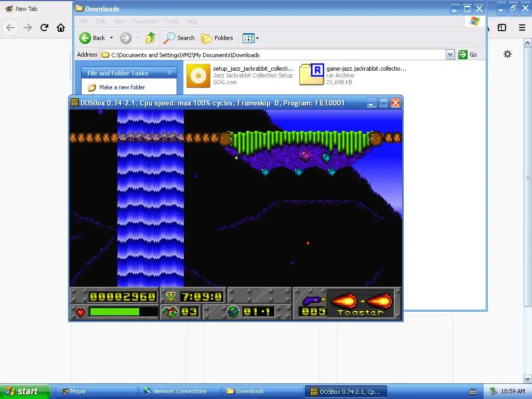
Task: Expand the address bar dropdown arrow
Action: tap(450, 55)
